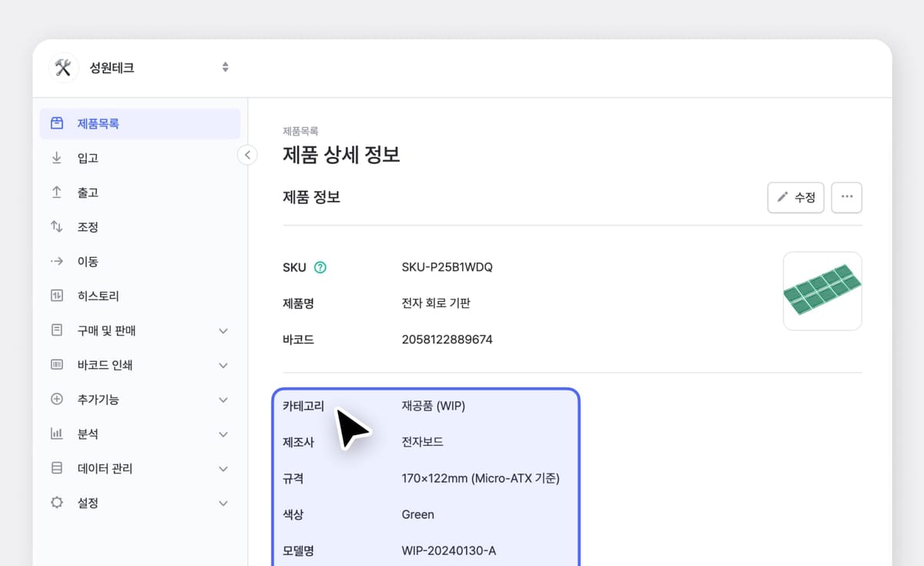
Task: Open the green circuit board thumbnail image
Action: (822, 290)
